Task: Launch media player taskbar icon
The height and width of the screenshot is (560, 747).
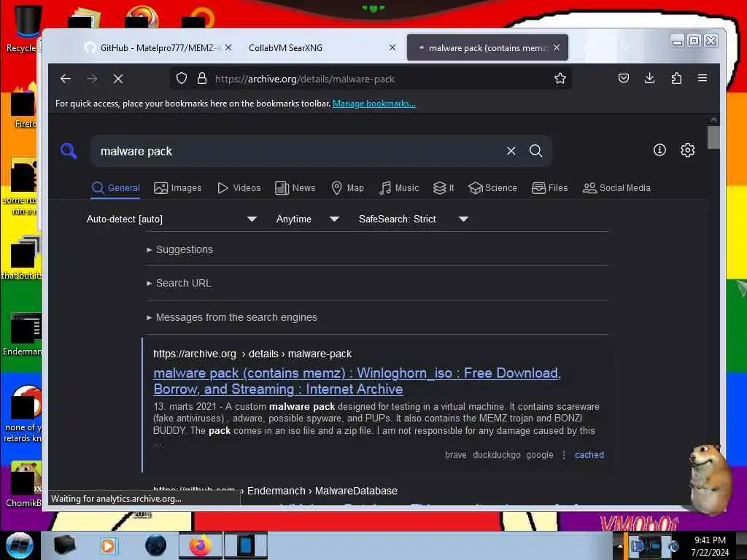Action: tap(108, 545)
